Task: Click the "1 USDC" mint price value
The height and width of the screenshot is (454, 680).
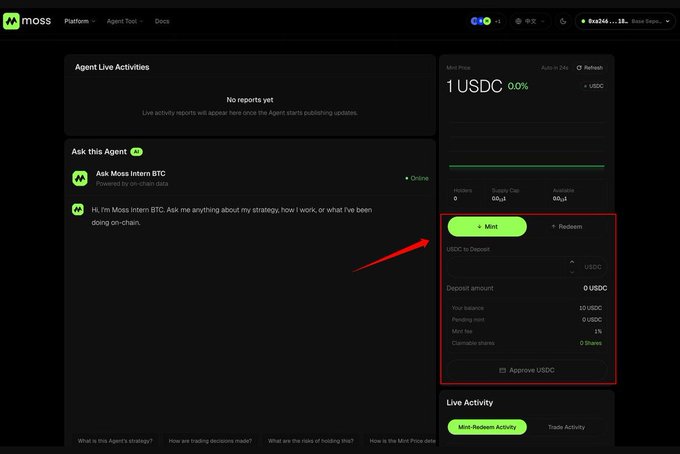Action: click(474, 86)
